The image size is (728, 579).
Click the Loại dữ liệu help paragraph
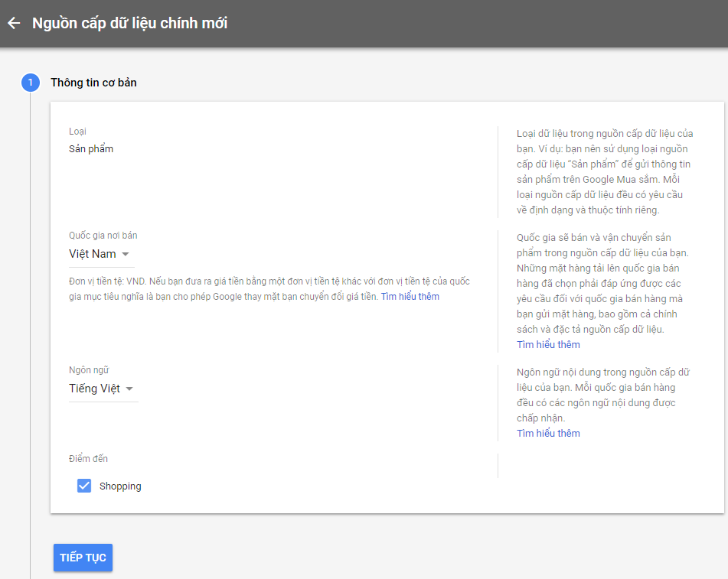[x=605, y=171]
